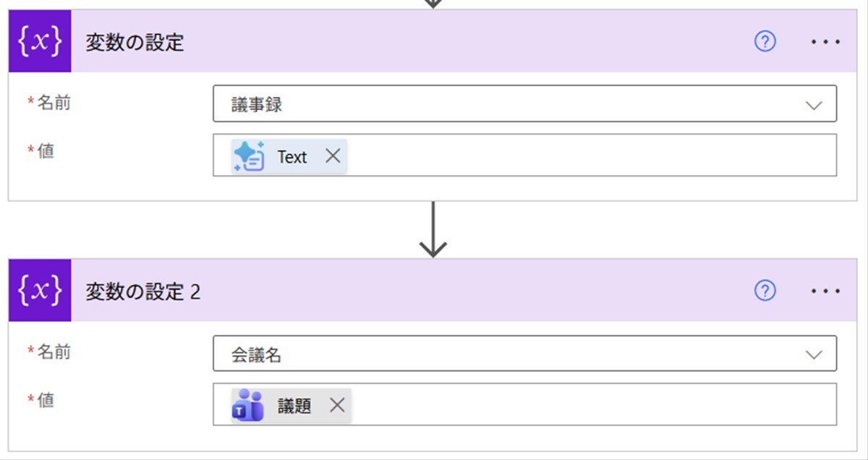Click the variable icon on 変数の設定 card

(40, 41)
